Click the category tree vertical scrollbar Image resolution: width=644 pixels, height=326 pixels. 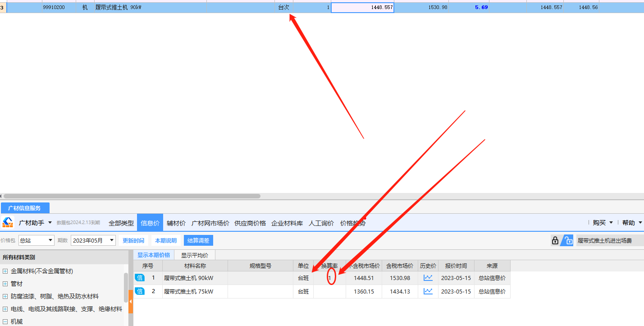point(126,287)
